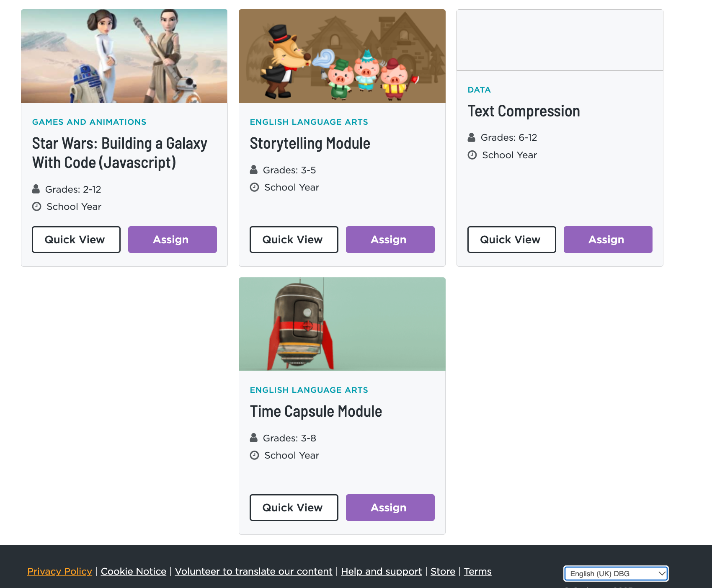Expand the English (UK) DBG language dropdown

[616, 574]
